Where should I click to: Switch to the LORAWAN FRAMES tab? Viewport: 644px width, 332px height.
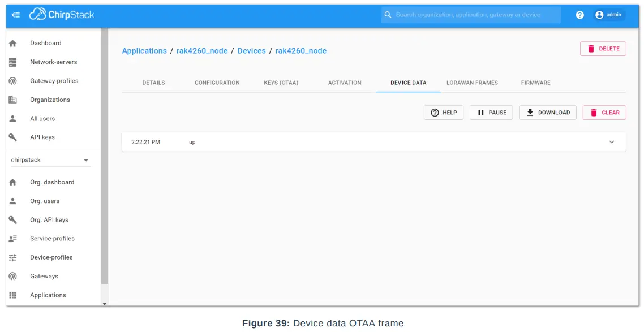[472, 83]
